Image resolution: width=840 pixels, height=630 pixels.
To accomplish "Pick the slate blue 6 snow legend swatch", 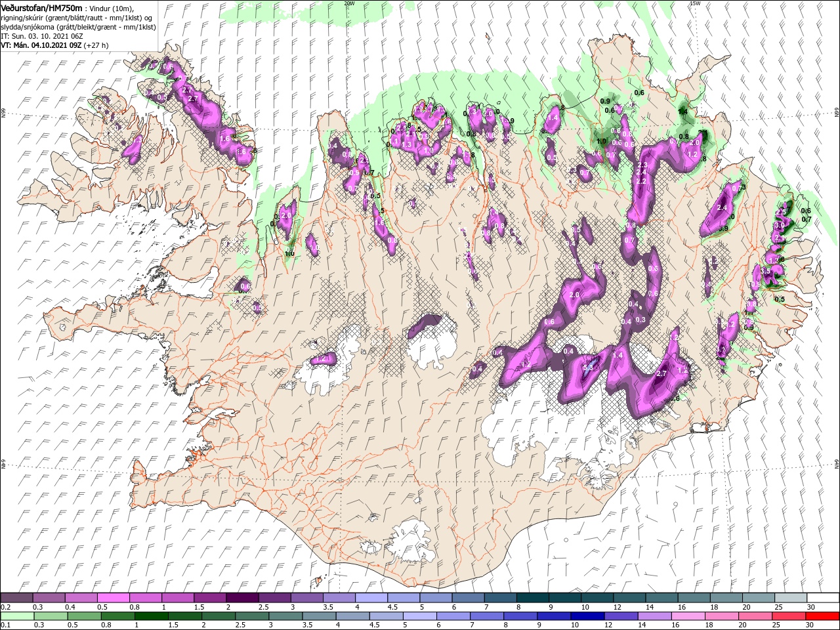I will [x=468, y=598].
